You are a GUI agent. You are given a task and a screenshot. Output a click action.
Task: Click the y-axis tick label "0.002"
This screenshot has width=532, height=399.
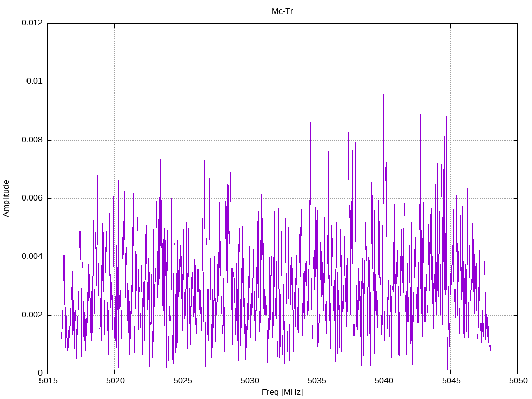(32, 315)
